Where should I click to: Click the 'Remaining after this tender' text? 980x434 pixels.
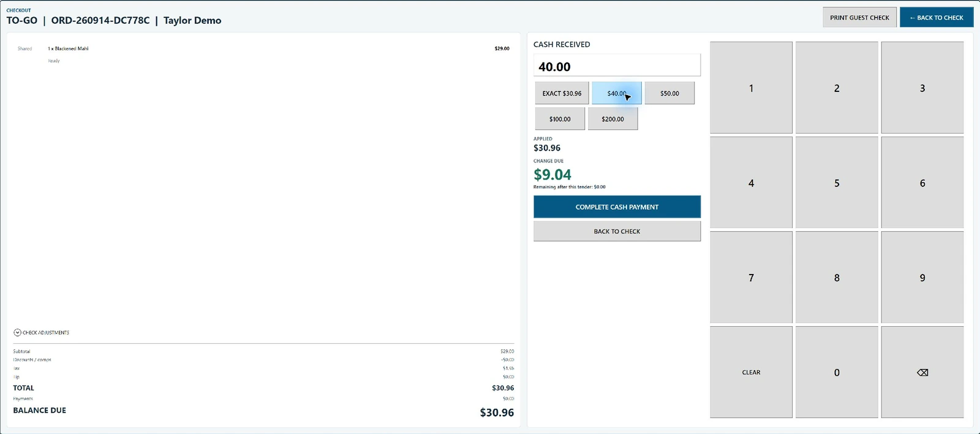(x=569, y=187)
